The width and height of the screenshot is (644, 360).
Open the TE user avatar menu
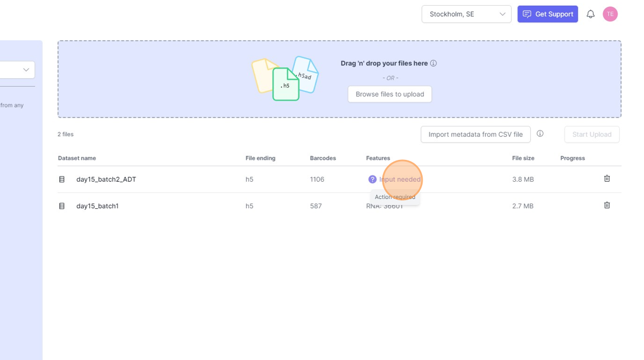coord(610,14)
